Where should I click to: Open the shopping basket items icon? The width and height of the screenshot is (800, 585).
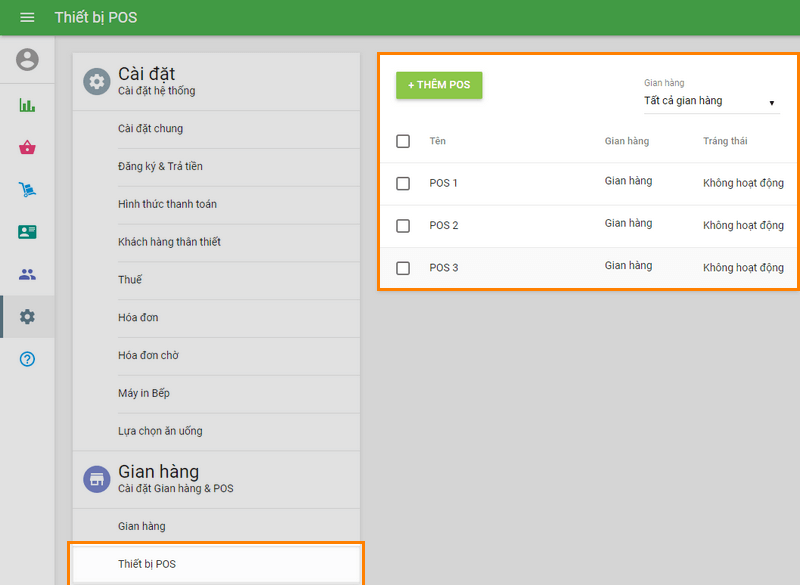click(x=27, y=148)
